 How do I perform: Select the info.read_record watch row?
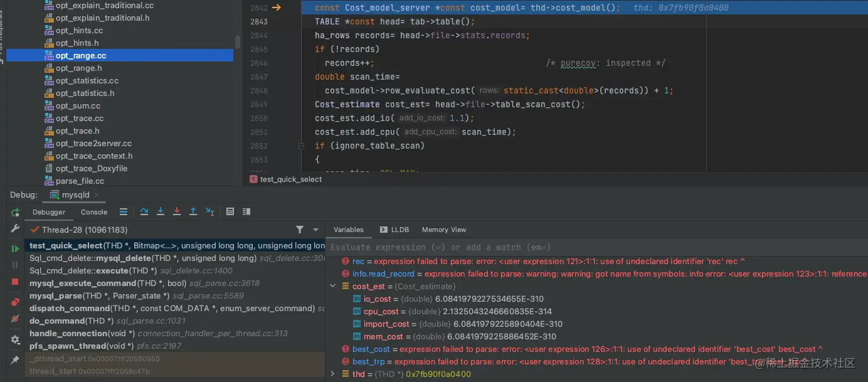coord(596,273)
